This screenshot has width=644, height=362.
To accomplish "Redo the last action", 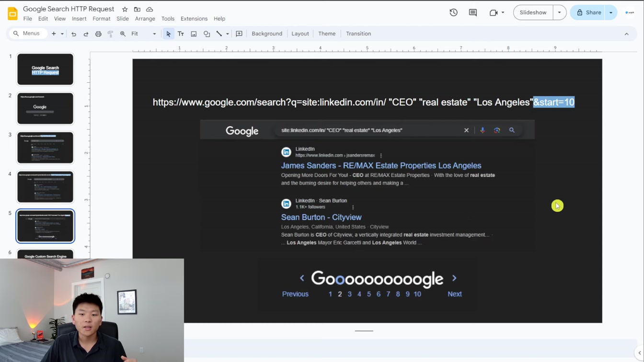I will point(86,34).
